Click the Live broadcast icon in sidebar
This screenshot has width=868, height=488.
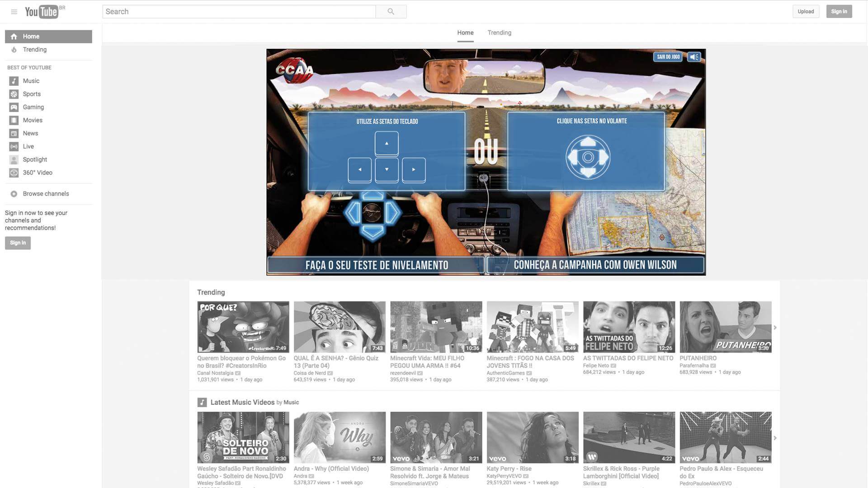click(x=14, y=146)
